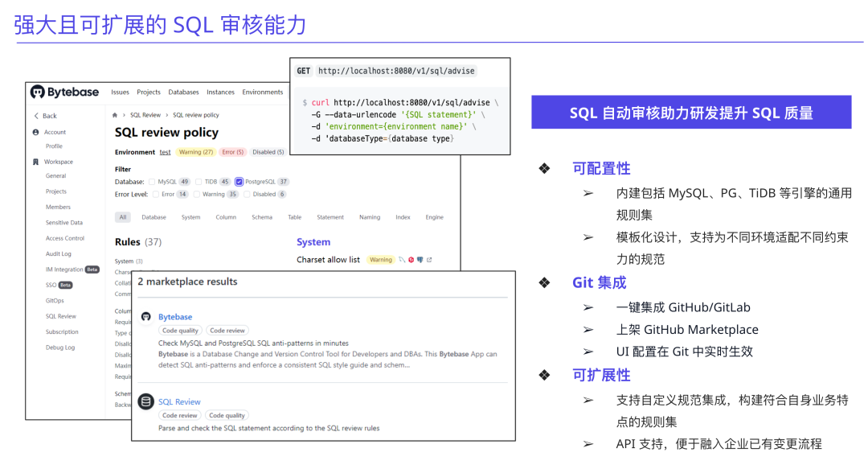Click the Disabled (5) badge
The height and width of the screenshot is (473, 868).
tap(268, 152)
